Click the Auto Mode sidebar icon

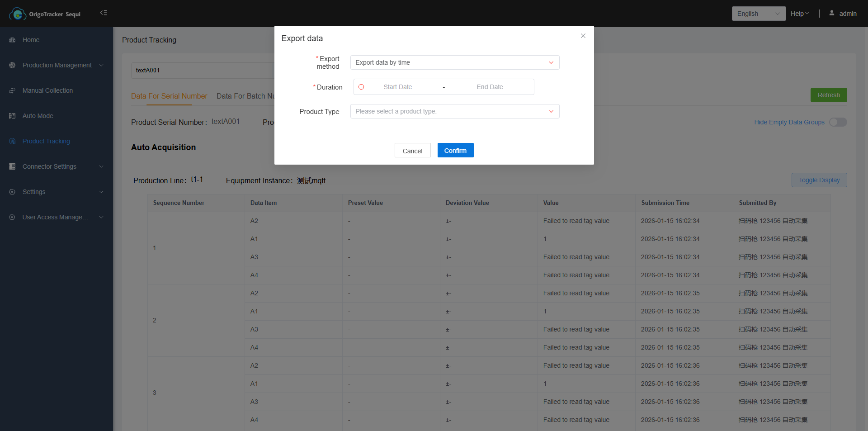click(12, 116)
